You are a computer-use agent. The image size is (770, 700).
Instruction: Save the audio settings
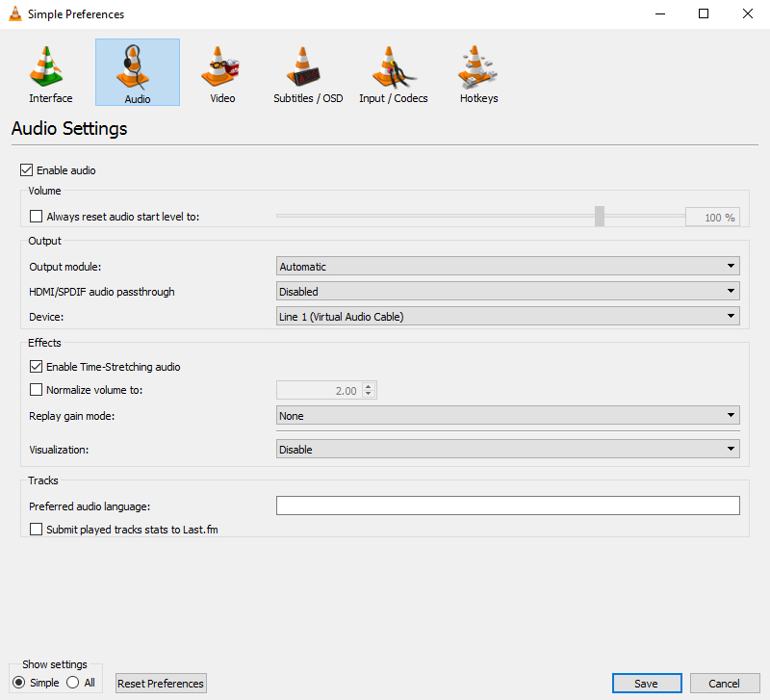click(x=646, y=683)
